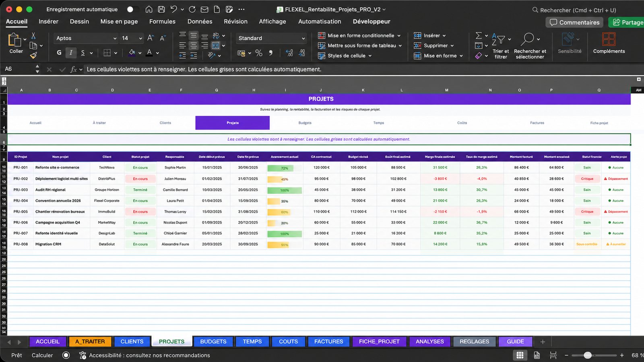Toggle align left text alignment

(x=183, y=45)
